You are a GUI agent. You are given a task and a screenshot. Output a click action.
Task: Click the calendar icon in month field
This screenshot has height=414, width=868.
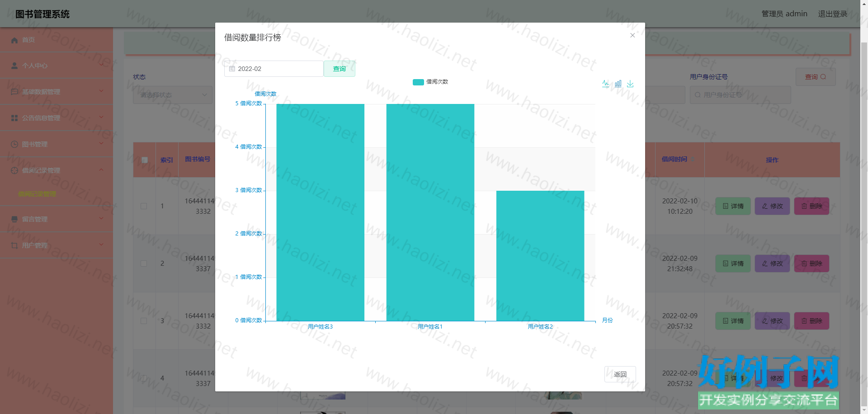[x=232, y=69]
